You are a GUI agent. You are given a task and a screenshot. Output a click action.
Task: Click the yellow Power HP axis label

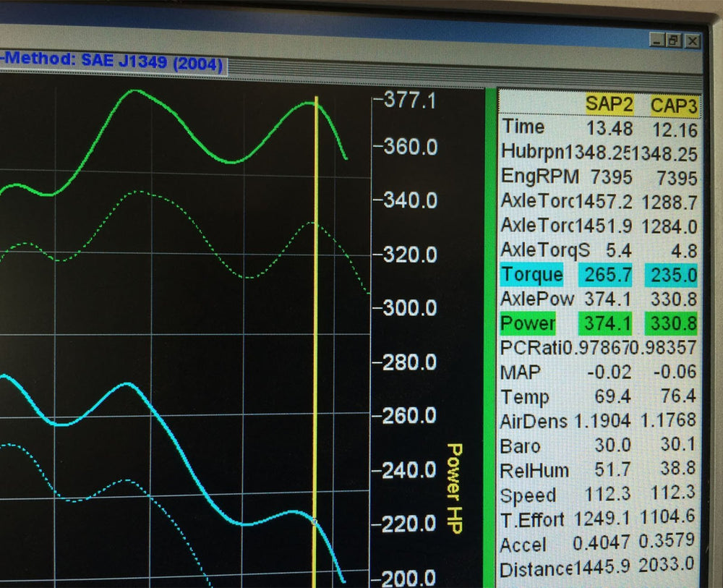(x=455, y=489)
